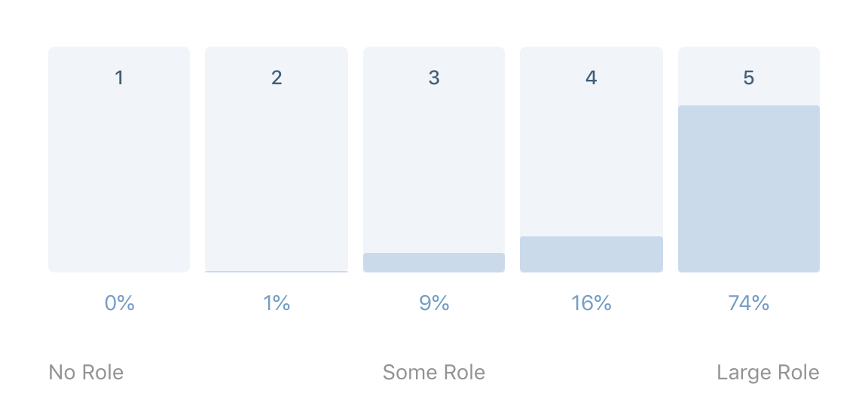The height and width of the screenshot is (417, 868).
Task: Select rating option number 1
Action: 119,78
